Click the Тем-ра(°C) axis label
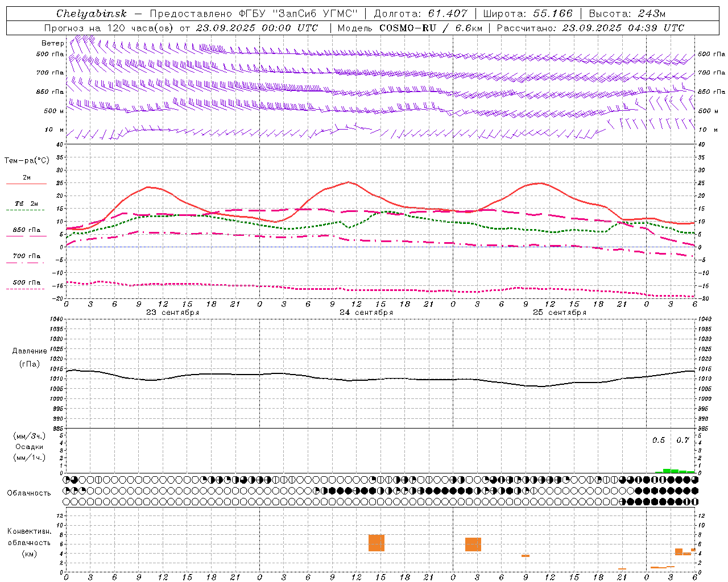This screenshot has height=582, width=728. coord(27,161)
